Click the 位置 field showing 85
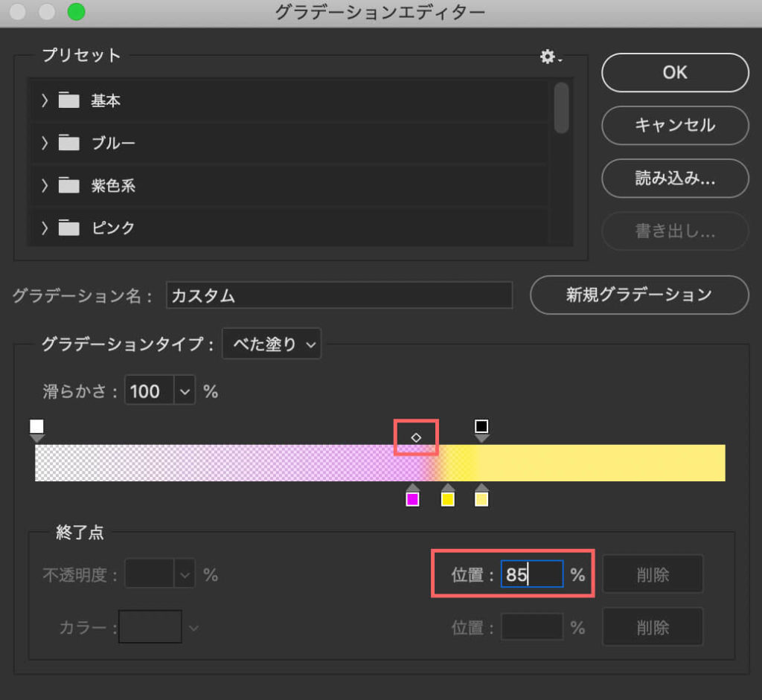The height and width of the screenshot is (700, 762). click(x=532, y=574)
